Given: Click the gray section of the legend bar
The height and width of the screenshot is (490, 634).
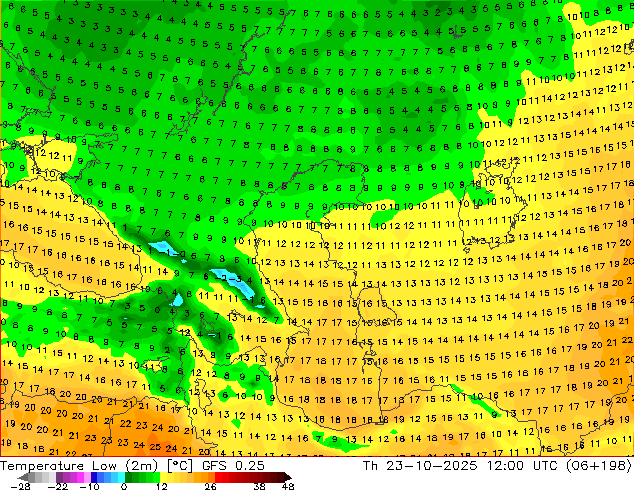Looking at the screenshot, I should (38, 477).
